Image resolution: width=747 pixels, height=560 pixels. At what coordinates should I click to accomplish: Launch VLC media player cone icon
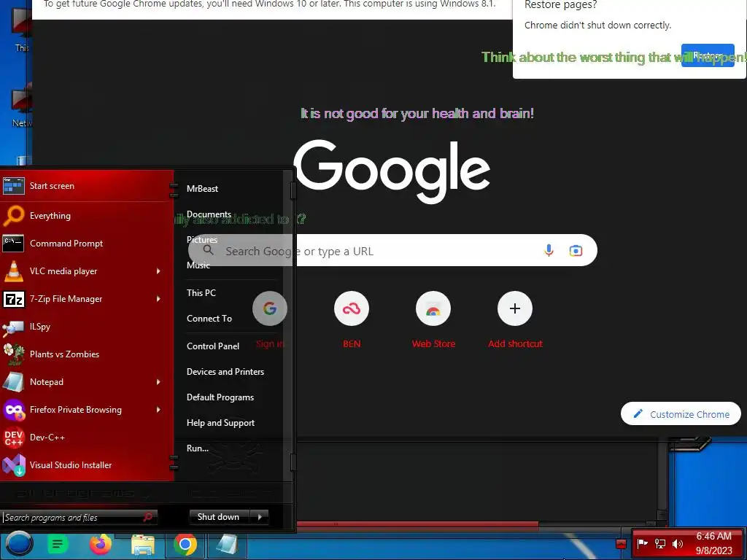point(13,271)
